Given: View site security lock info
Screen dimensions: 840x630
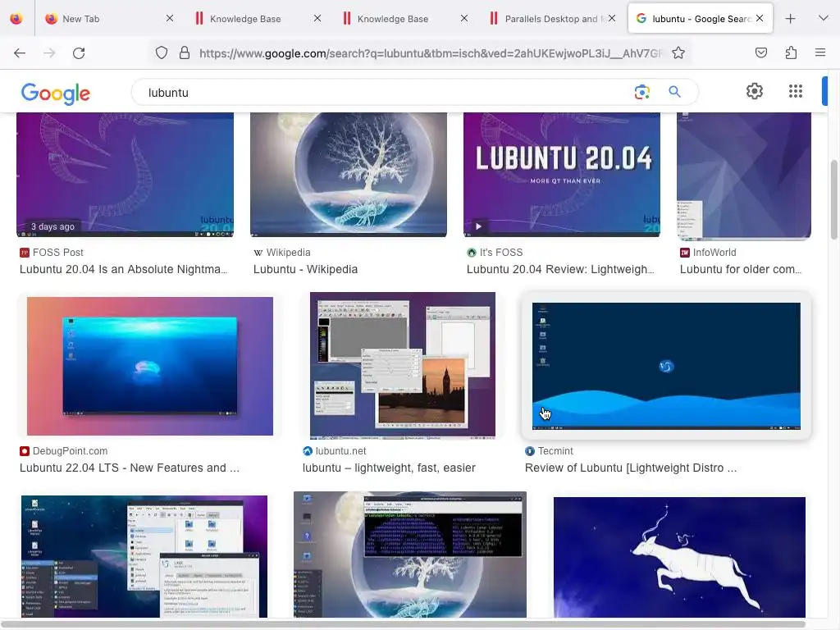Looking at the screenshot, I should pos(185,53).
